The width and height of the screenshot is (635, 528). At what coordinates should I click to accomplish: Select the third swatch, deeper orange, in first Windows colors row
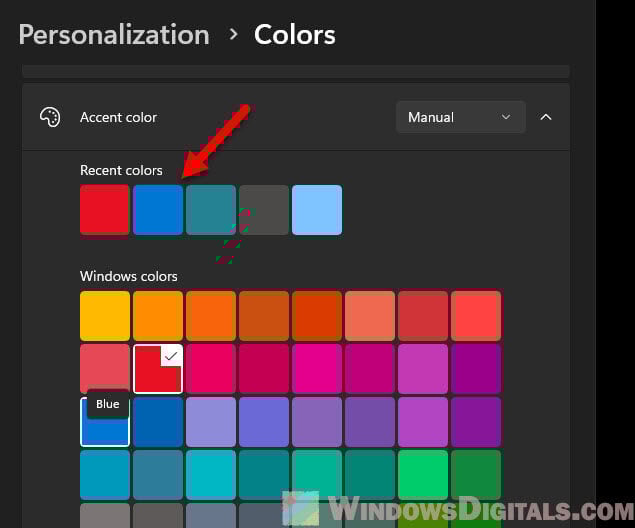click(x=211, y=316)
